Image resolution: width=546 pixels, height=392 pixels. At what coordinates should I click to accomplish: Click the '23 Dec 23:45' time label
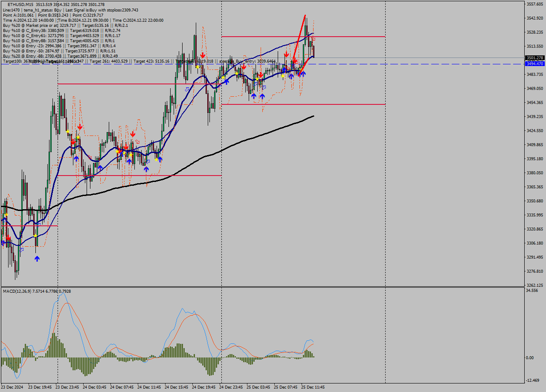[x=67, y=387]
